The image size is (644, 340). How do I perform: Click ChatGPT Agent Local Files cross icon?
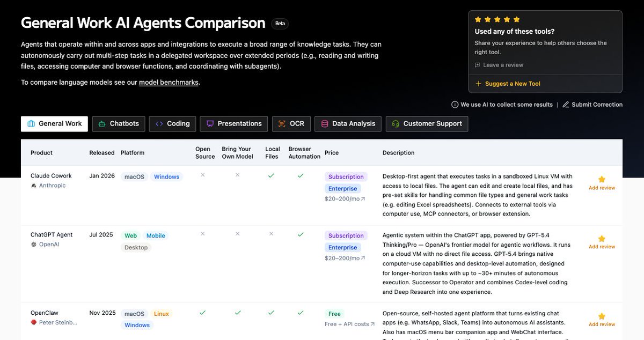pos(271,234)
